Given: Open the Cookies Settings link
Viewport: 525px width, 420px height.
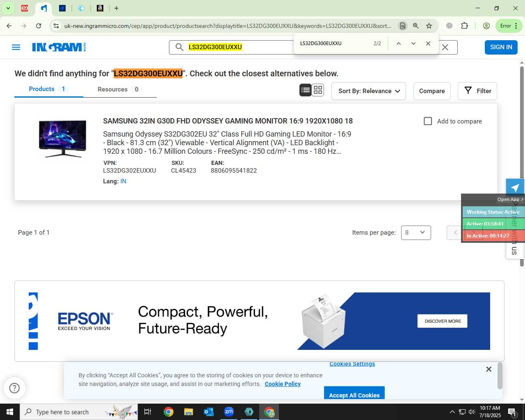Looking at the screenshot, I should [352, 364].
